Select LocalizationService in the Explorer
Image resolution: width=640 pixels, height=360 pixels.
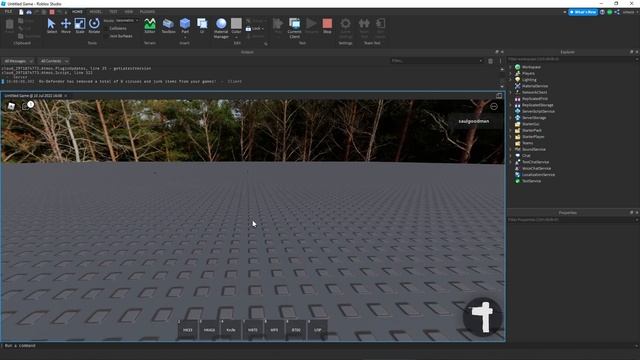click(538, 175)
